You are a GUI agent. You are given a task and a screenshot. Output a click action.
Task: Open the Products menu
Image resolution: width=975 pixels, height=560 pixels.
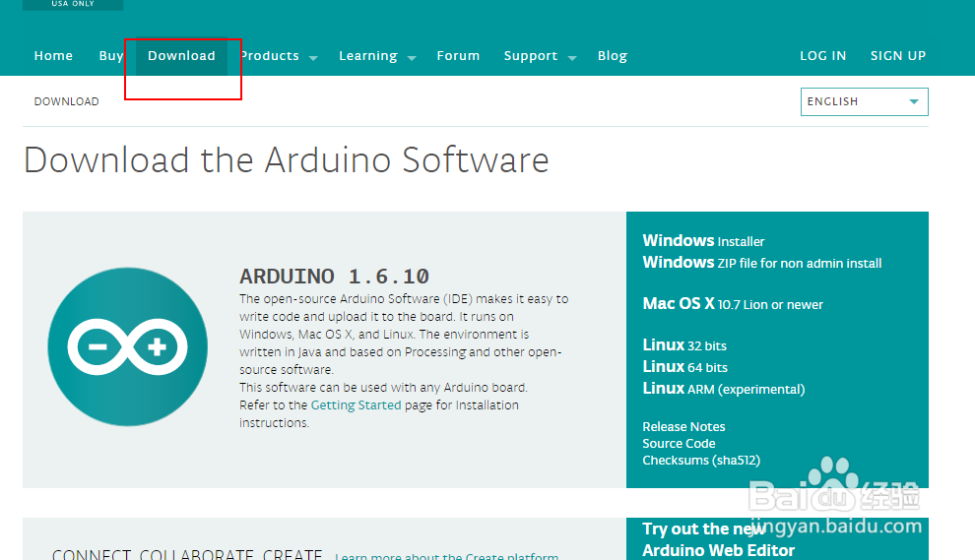pyautogui.click(x=270, y=56)
